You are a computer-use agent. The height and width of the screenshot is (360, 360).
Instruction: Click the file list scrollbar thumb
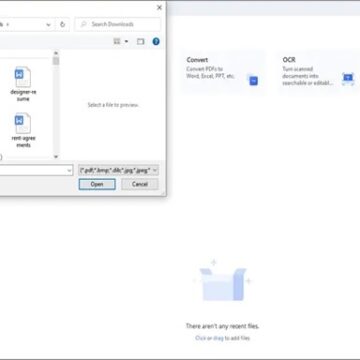click(x=56, y=61)
